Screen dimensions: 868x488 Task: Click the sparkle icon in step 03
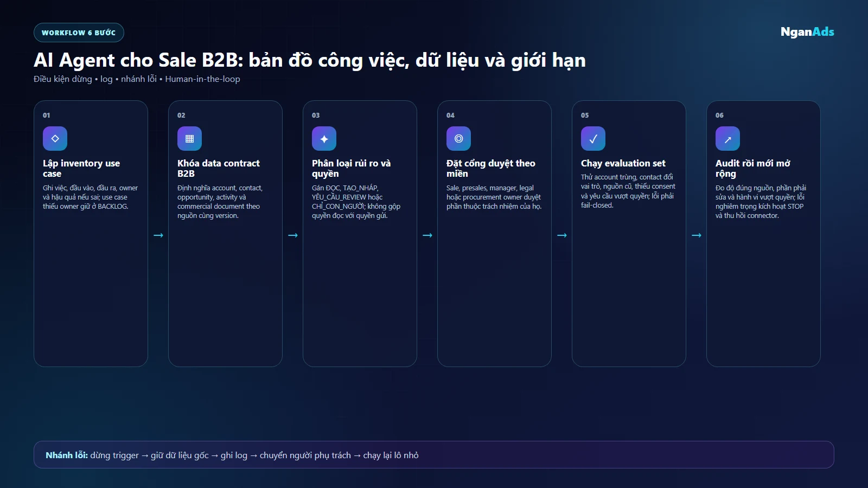(x=324, y=139)
